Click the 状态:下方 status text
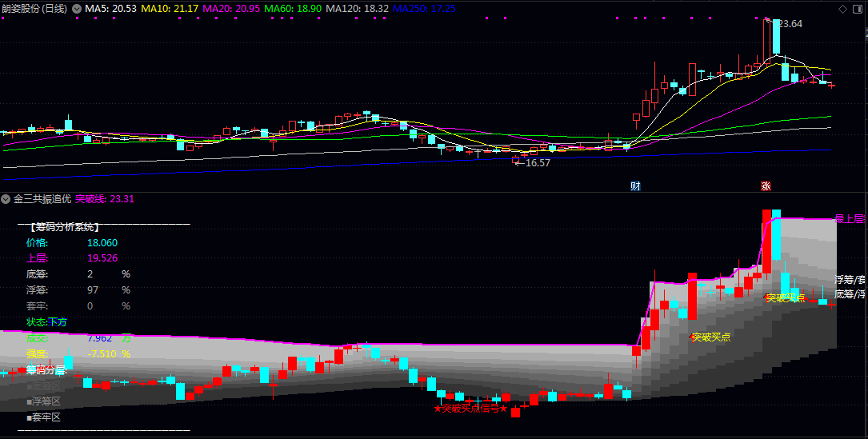 pyautogui.click(x=46, y=322)
